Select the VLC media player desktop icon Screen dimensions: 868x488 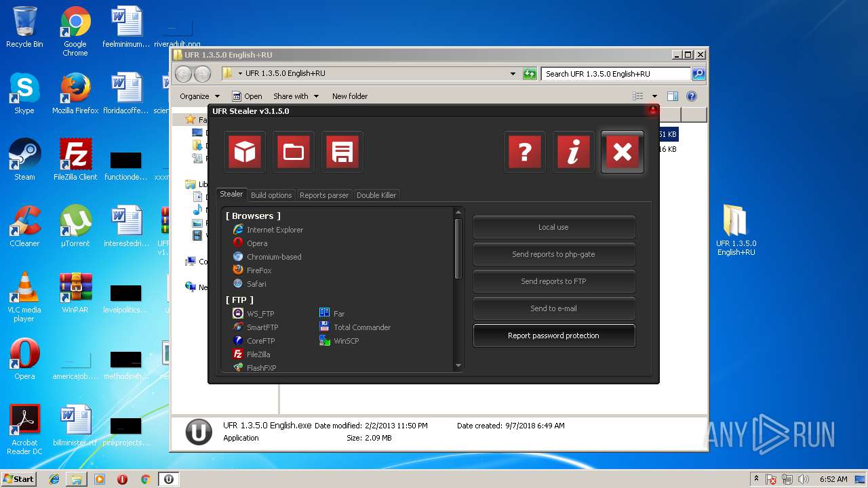point(24,298)
